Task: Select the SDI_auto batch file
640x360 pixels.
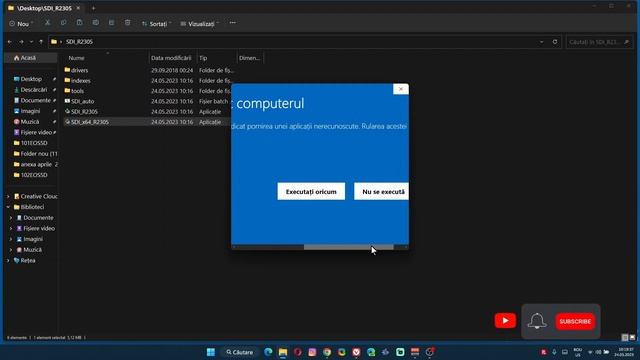Action: [x=82, y=101]
